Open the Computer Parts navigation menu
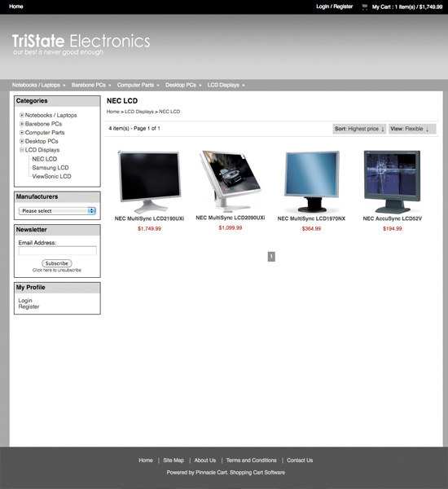Screen dimensions: 448x489 (138, 85)
